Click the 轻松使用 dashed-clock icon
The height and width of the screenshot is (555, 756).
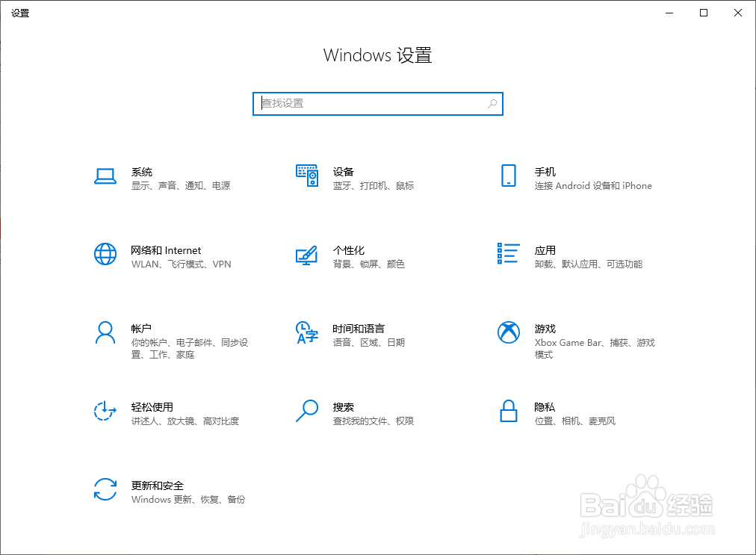pyautogui.click(x=105, y=411)
